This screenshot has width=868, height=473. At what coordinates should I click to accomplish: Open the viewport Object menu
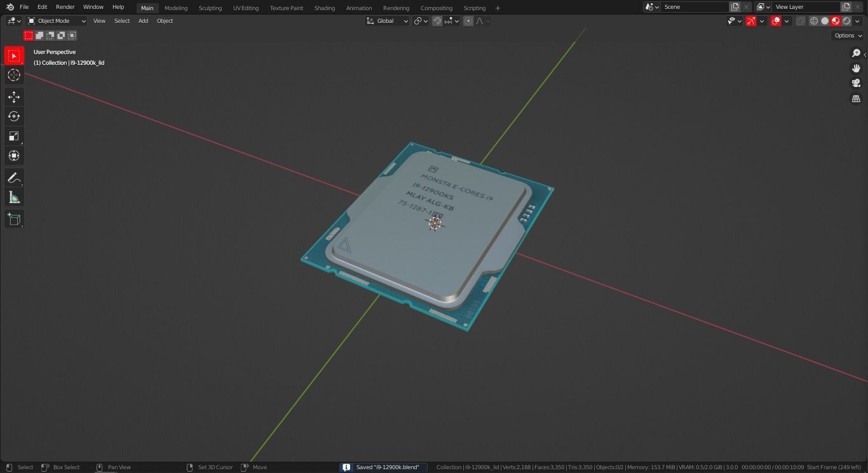(165, 21)
